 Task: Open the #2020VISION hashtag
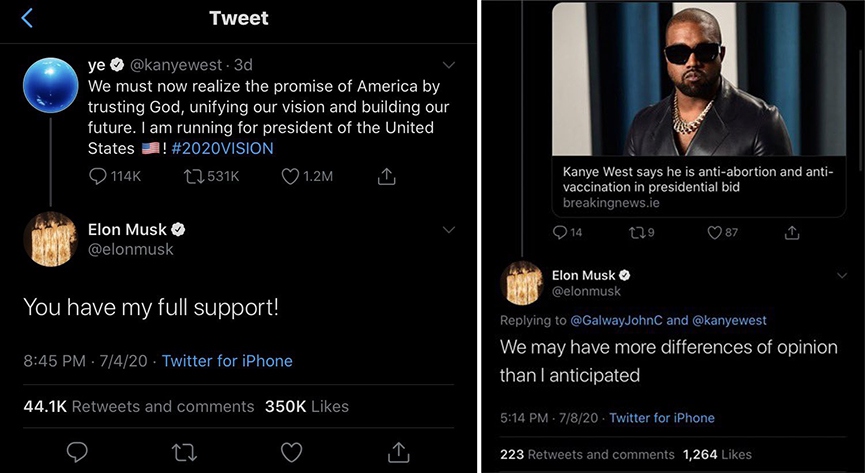click(x=222, y=148)
